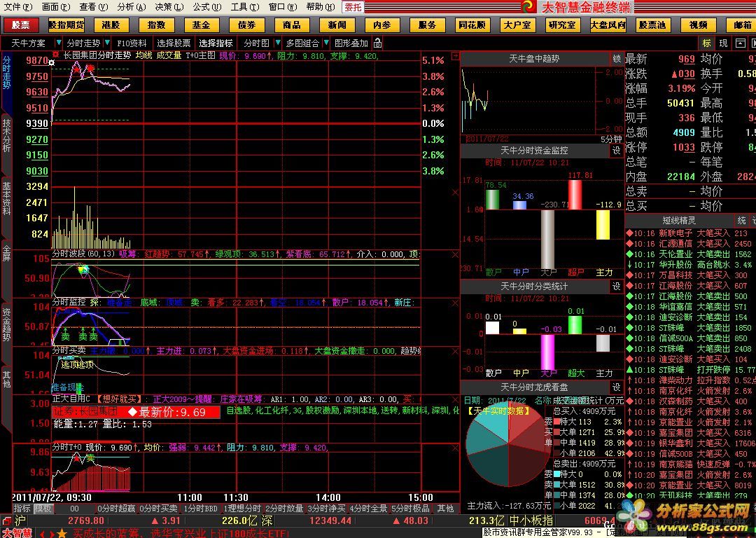This screenshot has width=756, height=538.
Task: Click the 选择指标 button
Action: coord(216,43)
